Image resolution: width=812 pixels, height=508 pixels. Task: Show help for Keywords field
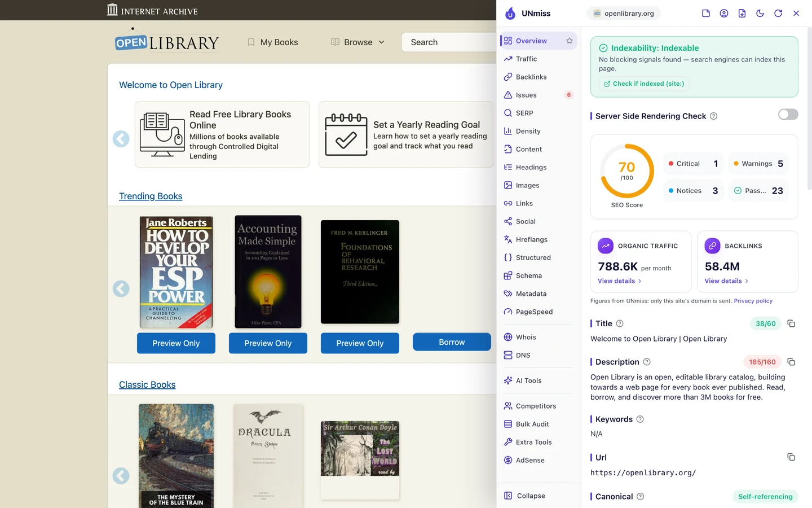pos(640,419)
